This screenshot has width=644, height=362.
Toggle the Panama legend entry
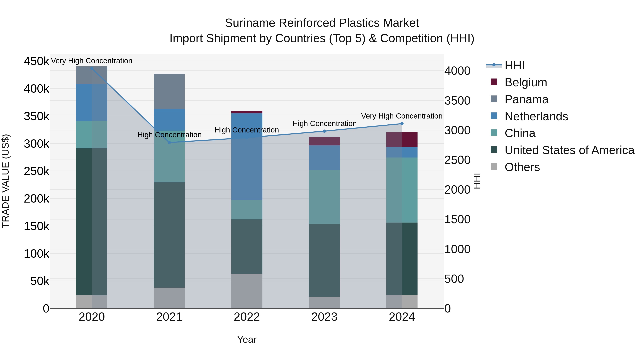click(x=519, y=99)
